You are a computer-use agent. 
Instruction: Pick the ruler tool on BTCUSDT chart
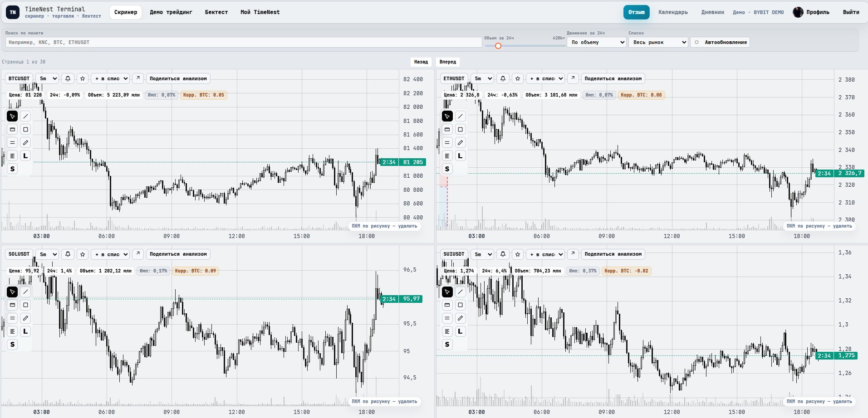click(x=12, y=130)
